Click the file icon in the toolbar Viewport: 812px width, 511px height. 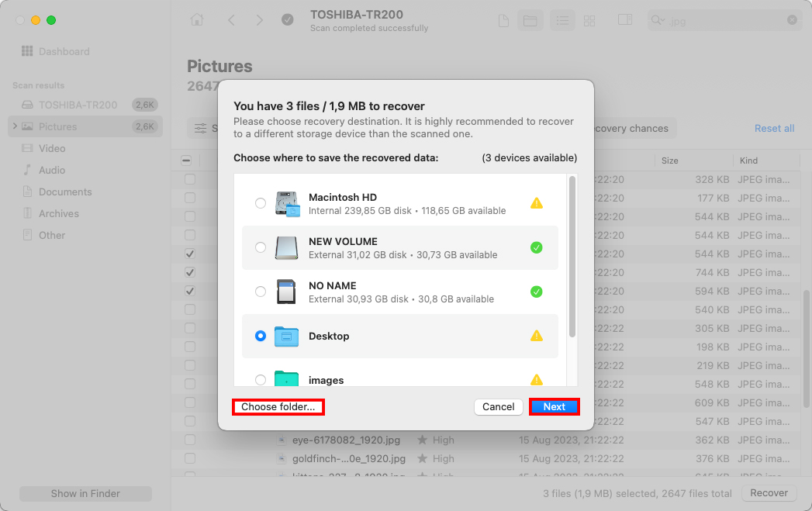click(503, 20)
